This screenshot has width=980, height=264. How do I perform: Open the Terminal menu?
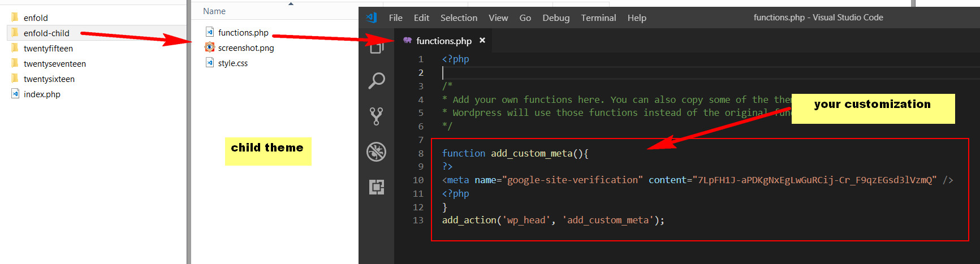click(598, 18)
